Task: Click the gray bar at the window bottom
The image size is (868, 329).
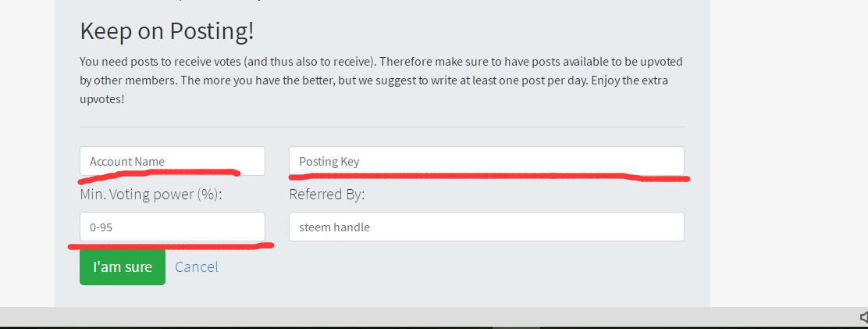Action: [x=390, y=316]
